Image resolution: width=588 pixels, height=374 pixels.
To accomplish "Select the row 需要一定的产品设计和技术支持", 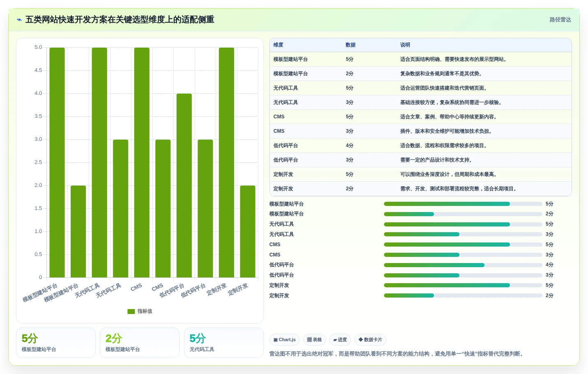I will coord(420,160).
